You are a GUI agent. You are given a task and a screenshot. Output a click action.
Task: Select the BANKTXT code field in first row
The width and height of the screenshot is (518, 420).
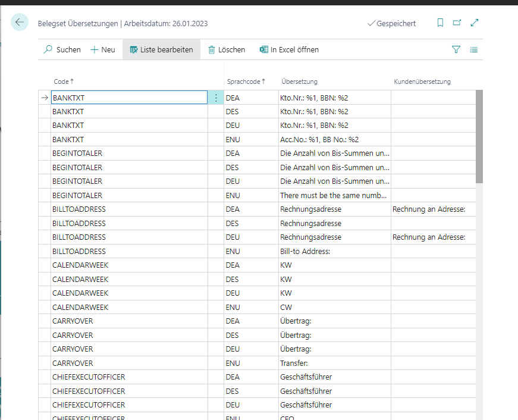[x=128, y=98]
